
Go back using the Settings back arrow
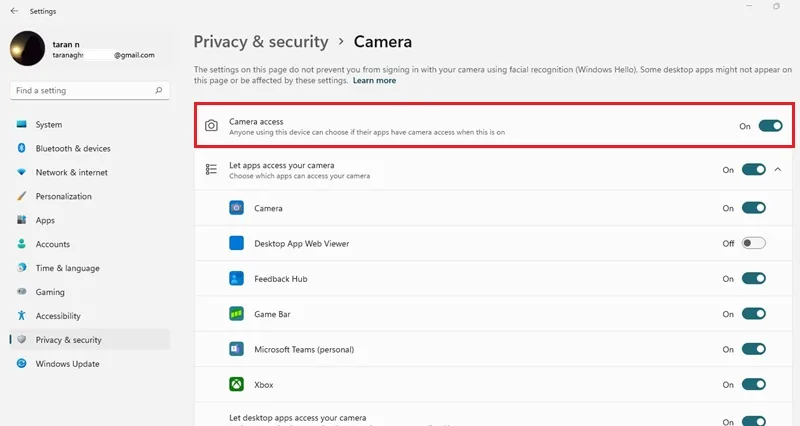pos(14,11)
